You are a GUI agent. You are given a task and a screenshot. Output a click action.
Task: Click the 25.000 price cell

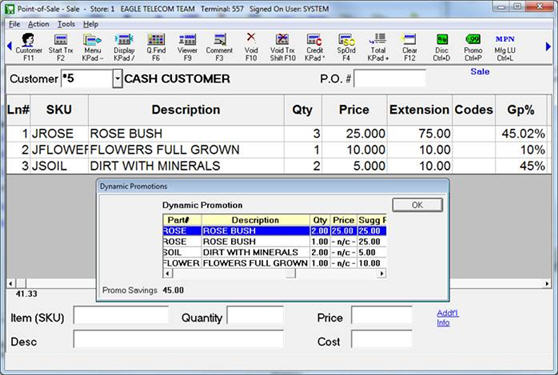(x=355, y=134)
